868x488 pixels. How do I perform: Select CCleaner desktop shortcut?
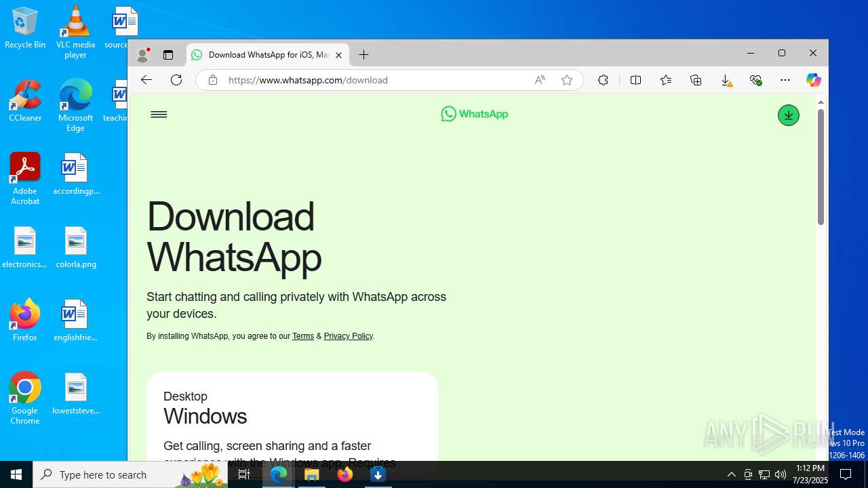point(25,101)
